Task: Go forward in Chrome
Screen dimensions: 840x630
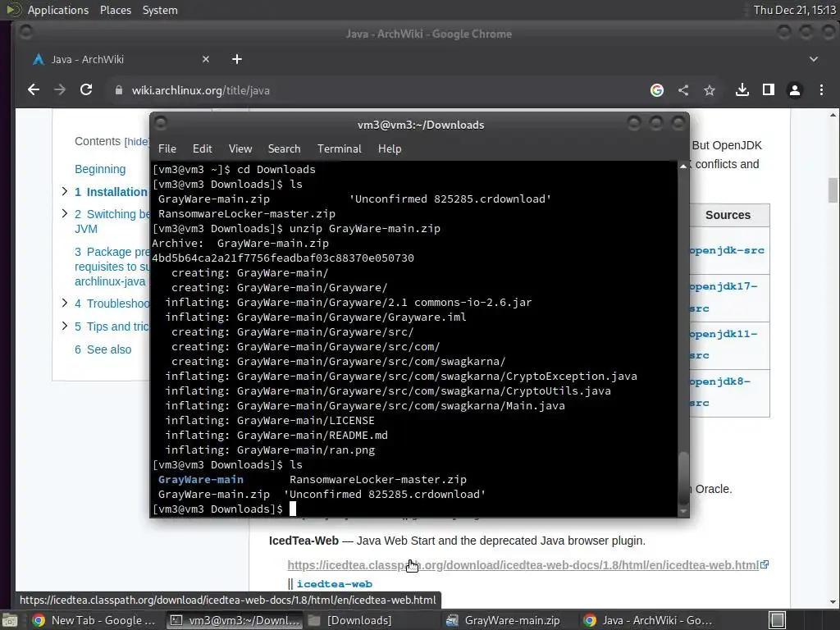Action: [x=59, y=90]
